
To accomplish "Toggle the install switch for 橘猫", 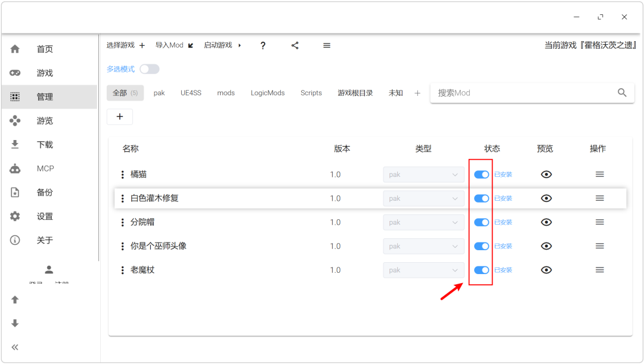I will [481, 175].
